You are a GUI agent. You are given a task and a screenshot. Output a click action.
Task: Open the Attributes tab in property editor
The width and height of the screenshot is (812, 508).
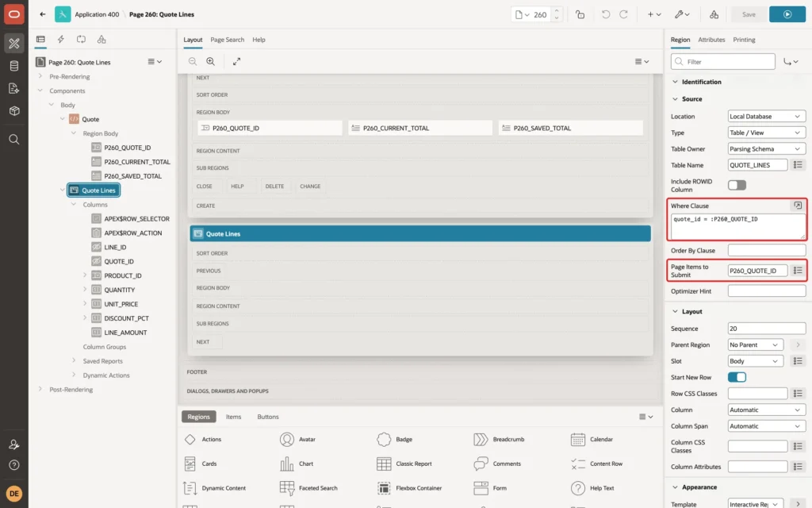click(711, 40)
